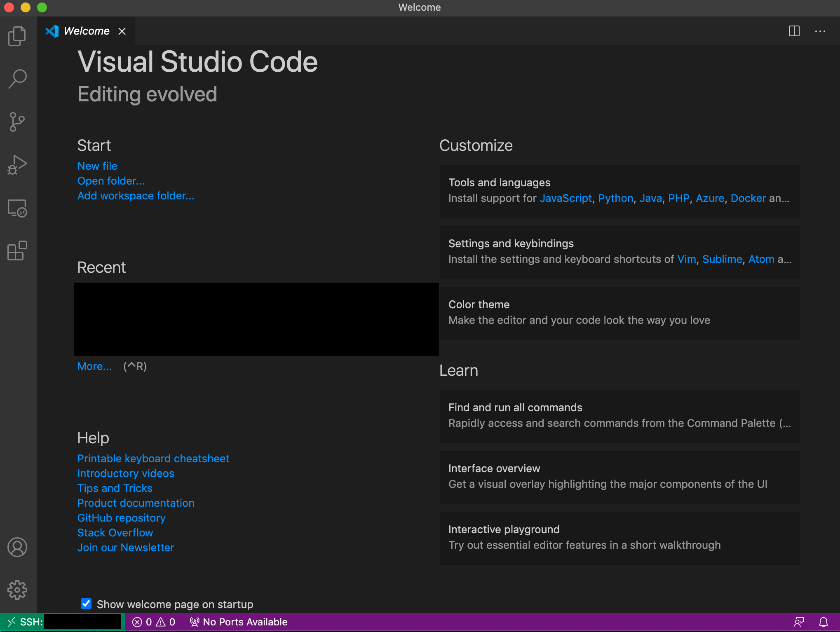Image resolution: width=840 pixels, height=632 pixels.
Task: Click the Tools and languages heading
Action: tap(499, 183)
